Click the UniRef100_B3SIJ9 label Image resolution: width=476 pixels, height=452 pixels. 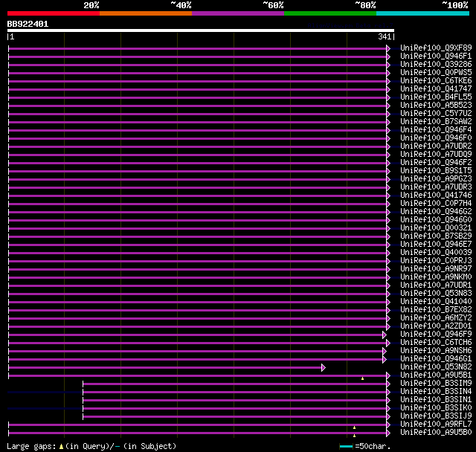coord(436,416)
